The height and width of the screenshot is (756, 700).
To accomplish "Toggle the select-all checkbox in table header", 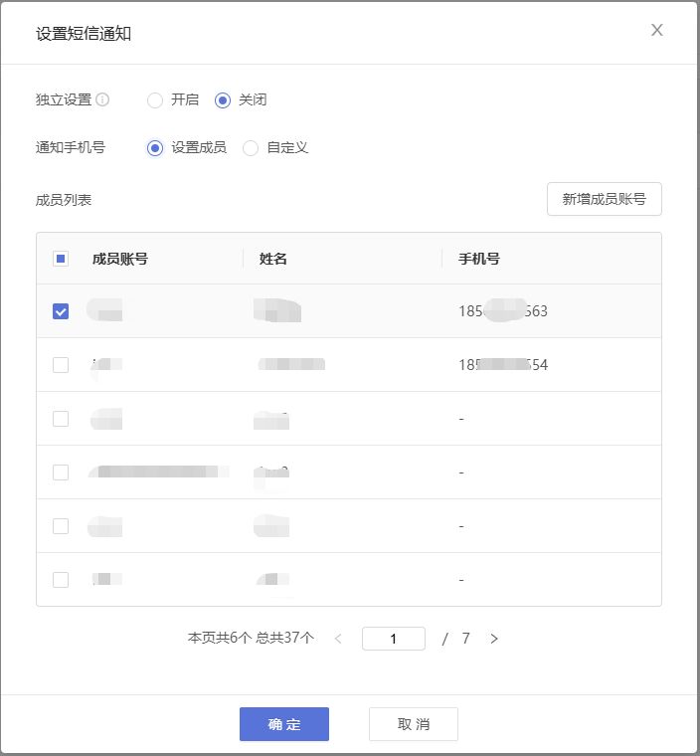I will [61, 259].
